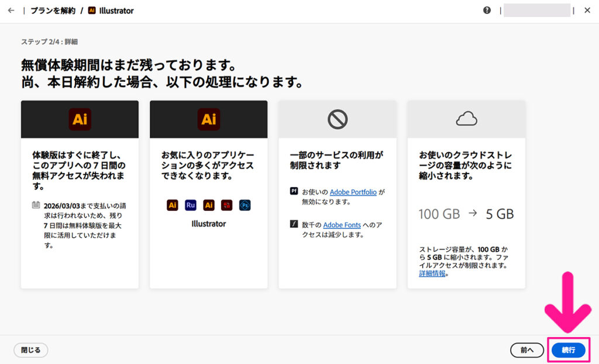Click the cloud storage icon on the fourth card

466,119
